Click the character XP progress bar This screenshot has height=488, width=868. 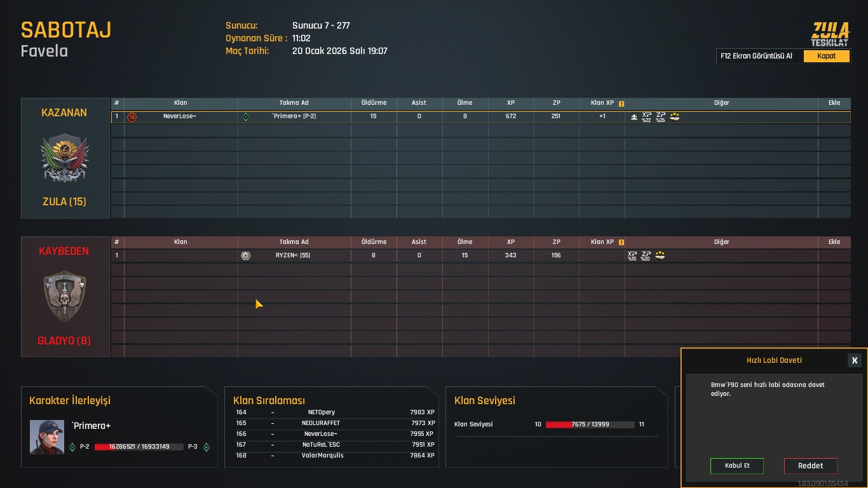pos(139,447)
